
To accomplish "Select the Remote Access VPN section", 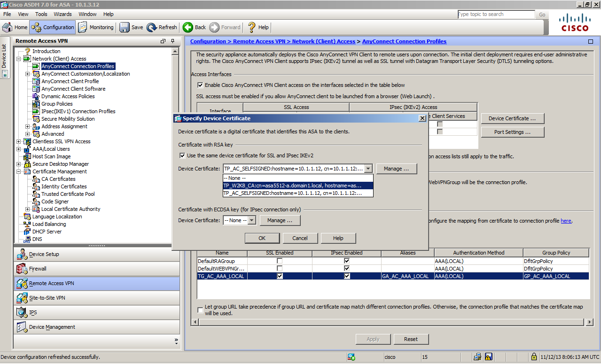I will (x=97, y=283).
